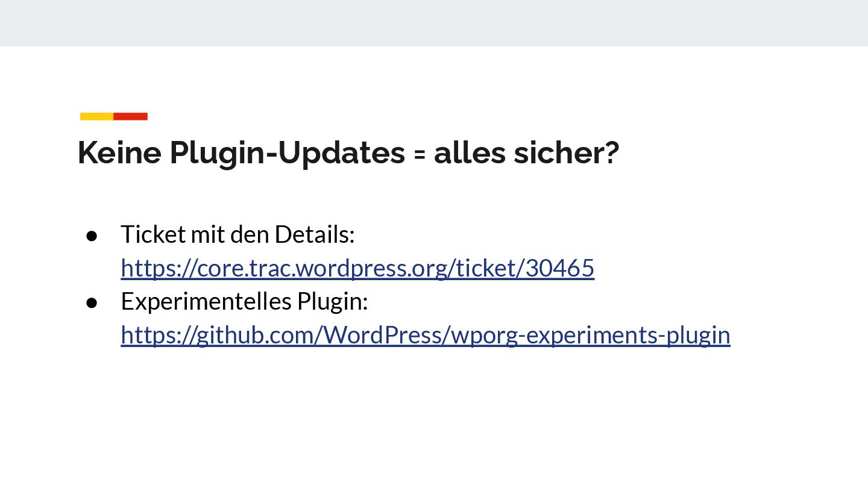Click the 'Experimentelles Plugin:' text line
This screenshot has width=868, height=488.
click(x=244, y=301)
